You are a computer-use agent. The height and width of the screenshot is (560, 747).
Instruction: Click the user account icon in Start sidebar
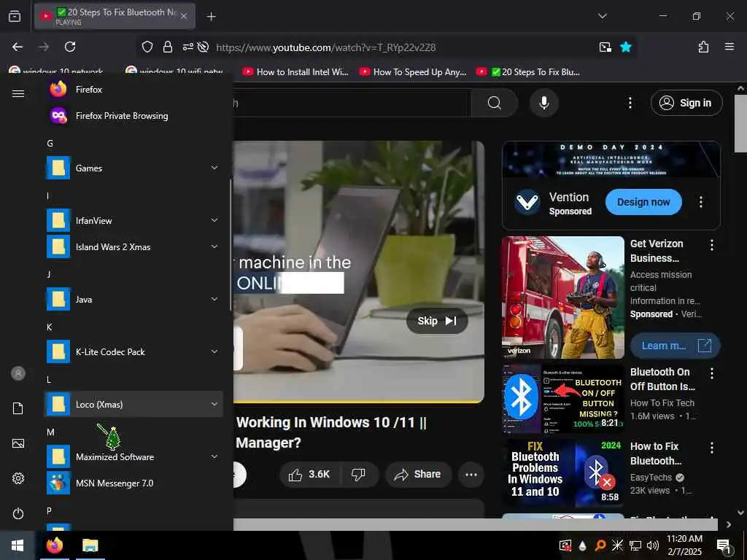pyautogui.click(x=18, y=373)
